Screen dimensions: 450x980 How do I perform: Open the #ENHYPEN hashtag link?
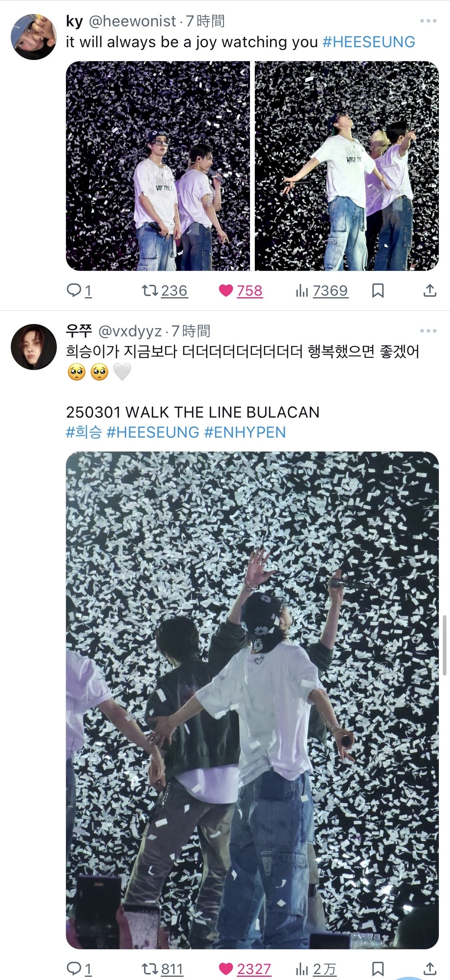(x=245, y=432)
